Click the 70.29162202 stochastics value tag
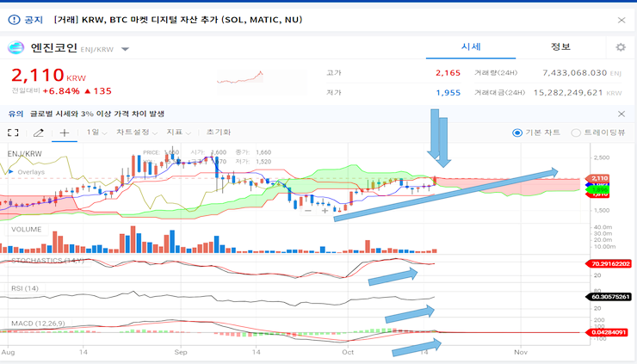Screen dimensions: 637x364 (x=608, y=263)
